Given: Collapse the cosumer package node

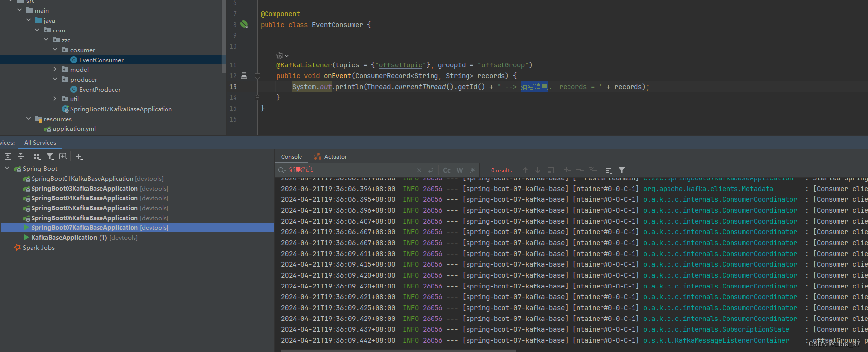Looking at the screenshot, I should pyautogui.click(x=55, y=50).
